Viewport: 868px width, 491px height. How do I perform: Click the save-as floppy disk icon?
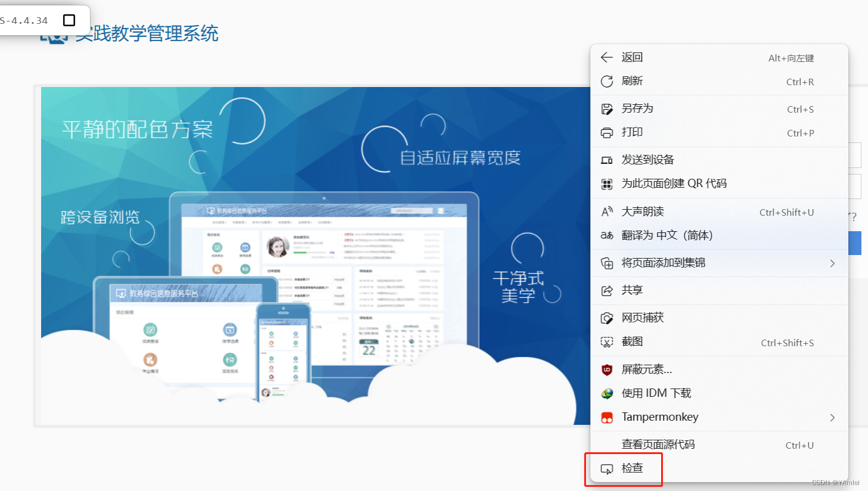click(x=607, y=109)
